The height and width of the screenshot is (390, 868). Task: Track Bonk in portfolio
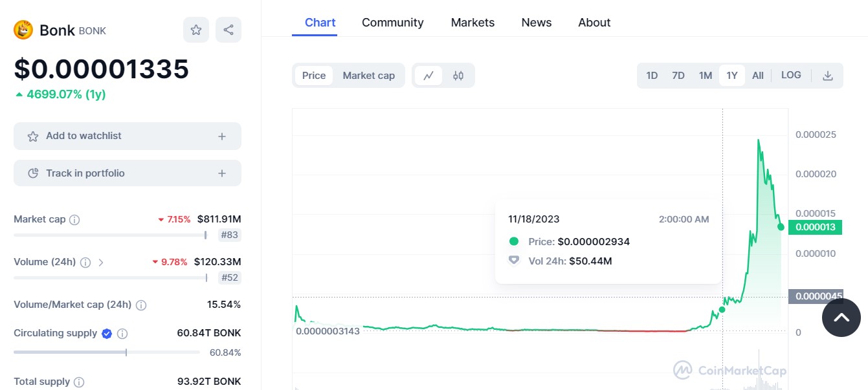point(128,173)
